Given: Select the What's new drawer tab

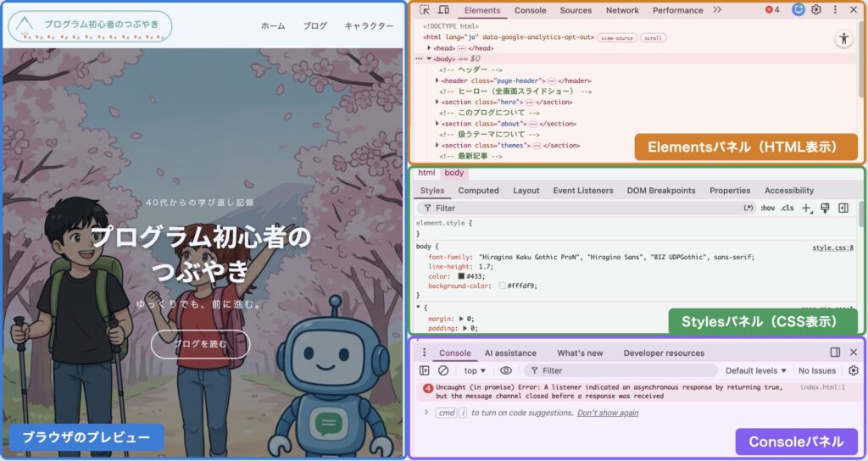Looking at the screenshot, I should tap(580, 353).
